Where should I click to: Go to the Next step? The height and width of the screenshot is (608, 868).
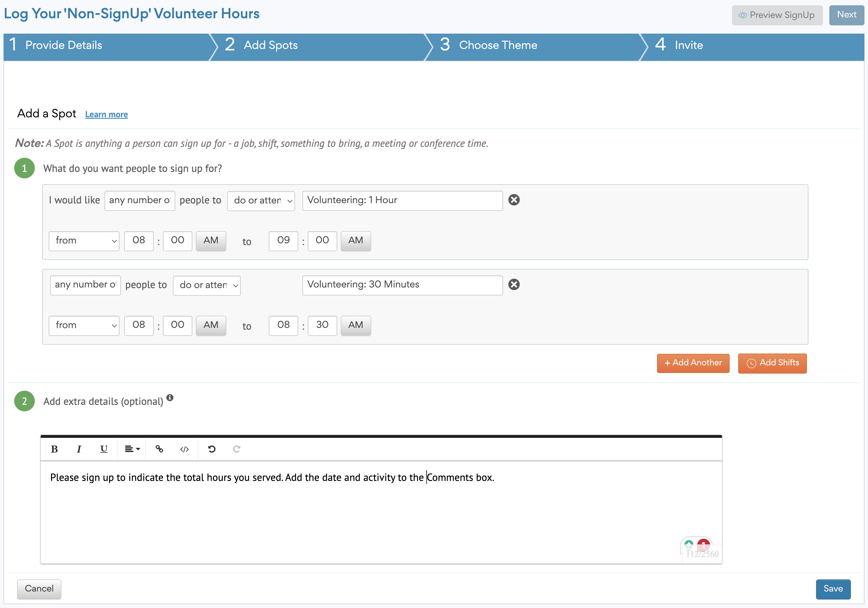pyautogui.click(x=846, y=15)
